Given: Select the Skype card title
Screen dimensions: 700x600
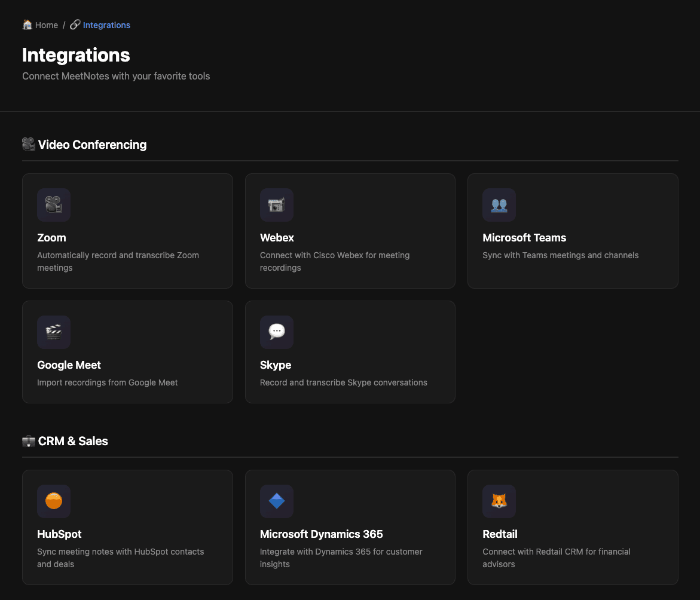Looking at the screenshot, I should (x=276, y=365).
